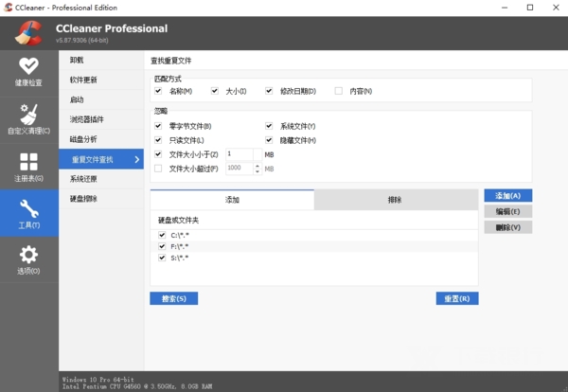Open 健康检查 health check section
Viewport: 568px width, 392px height.
pyautogui.click(x=28, y=73)
